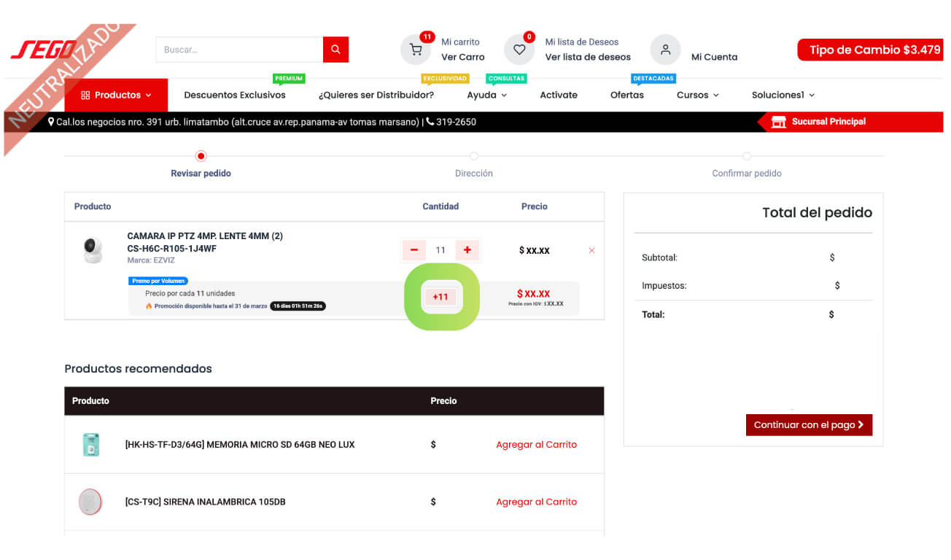Decrease camera quantity with minus button
The image size is (951, 560).
414,250
